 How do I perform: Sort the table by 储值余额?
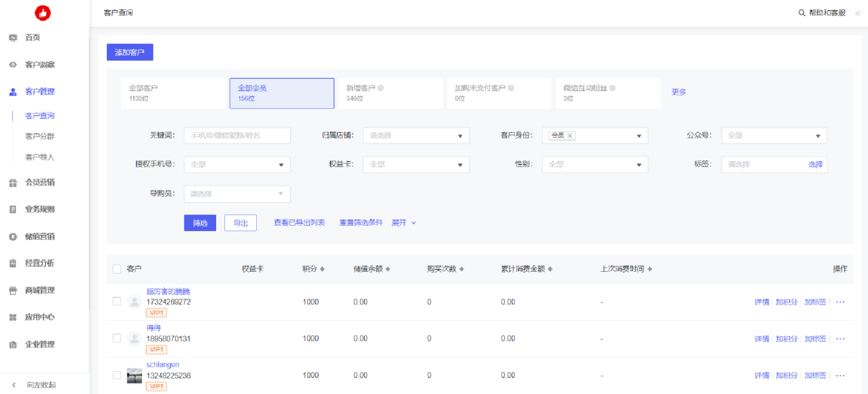point(388,269)
